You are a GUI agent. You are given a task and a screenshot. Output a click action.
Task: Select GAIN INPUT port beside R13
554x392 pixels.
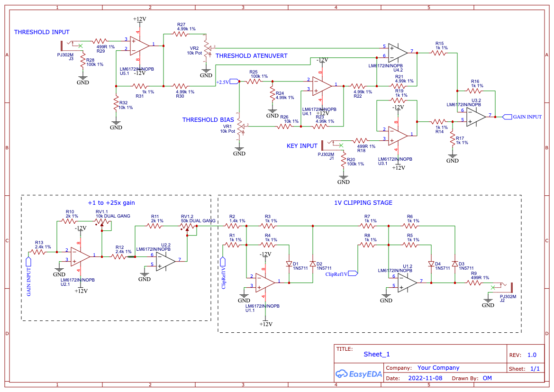[28, 262]
